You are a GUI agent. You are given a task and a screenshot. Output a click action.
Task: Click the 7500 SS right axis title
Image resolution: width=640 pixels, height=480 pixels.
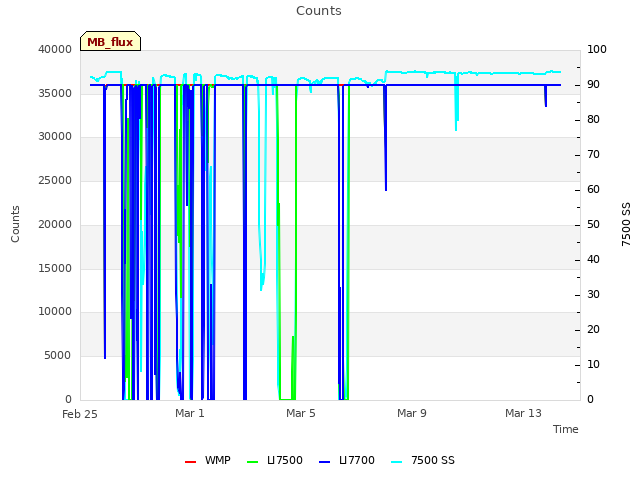click(626, 224)
